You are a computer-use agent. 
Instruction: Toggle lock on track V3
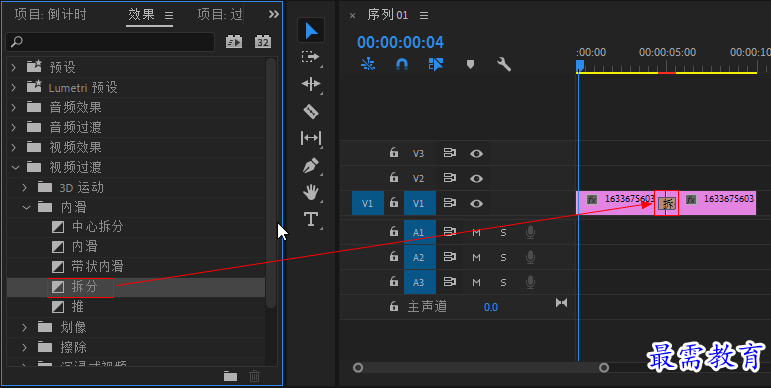pos(393,152)
